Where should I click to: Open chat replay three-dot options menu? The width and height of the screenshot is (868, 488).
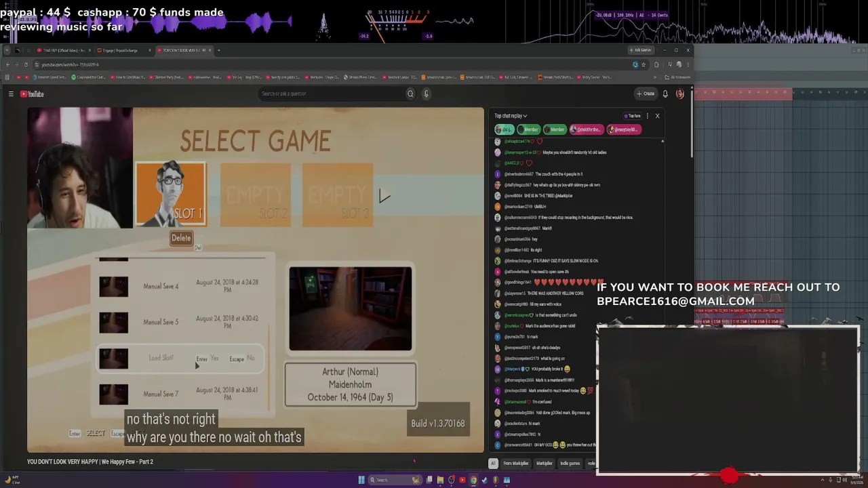(x=647, y=116)
